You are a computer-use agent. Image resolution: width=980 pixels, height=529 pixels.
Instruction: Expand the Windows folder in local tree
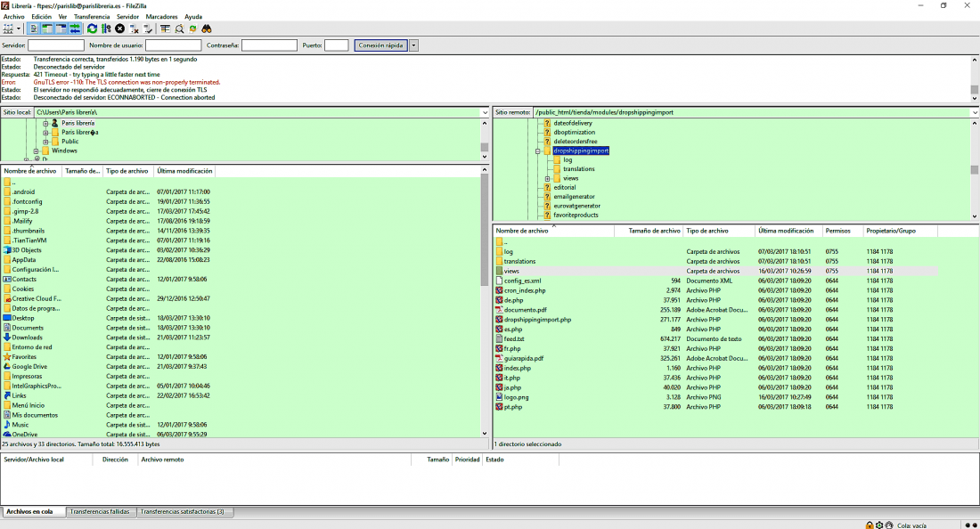pos(37,151)
